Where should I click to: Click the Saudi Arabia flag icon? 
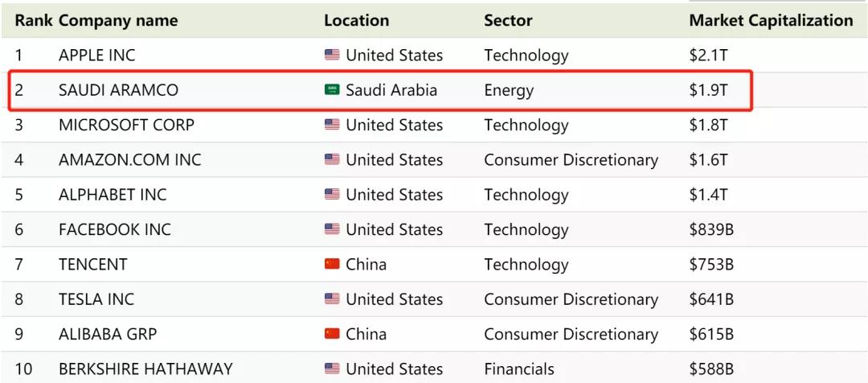click(x=332, y=90)
